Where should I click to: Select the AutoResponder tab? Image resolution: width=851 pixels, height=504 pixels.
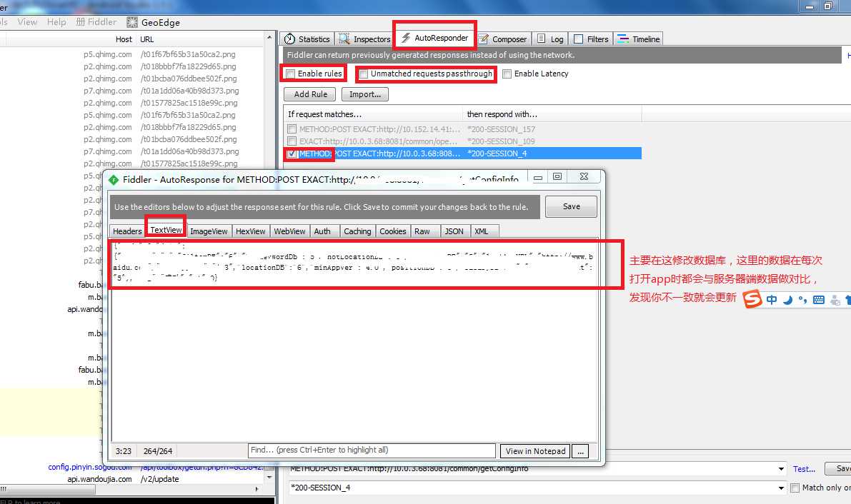pyautogui.click(x=434, y=38)
